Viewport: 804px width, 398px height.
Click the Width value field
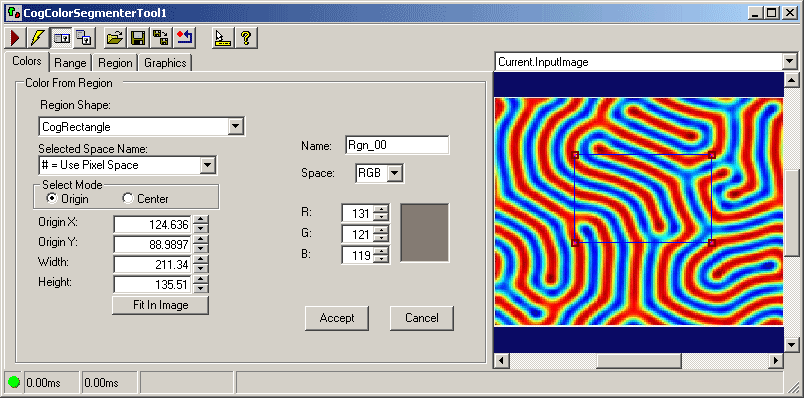pos(152,265)
